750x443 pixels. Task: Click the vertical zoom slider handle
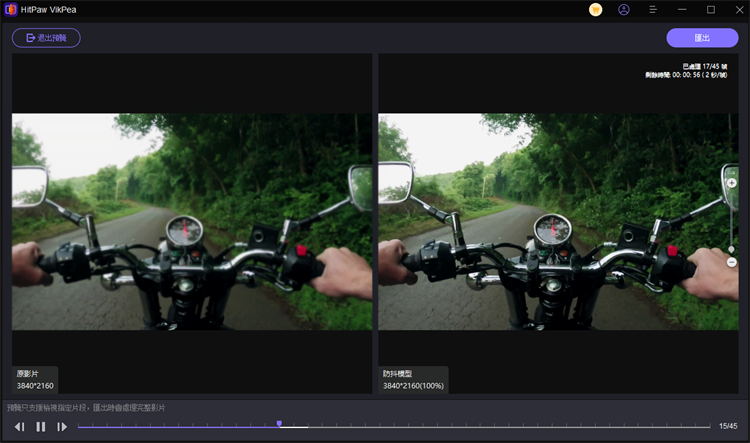click(x=731, y=249)
